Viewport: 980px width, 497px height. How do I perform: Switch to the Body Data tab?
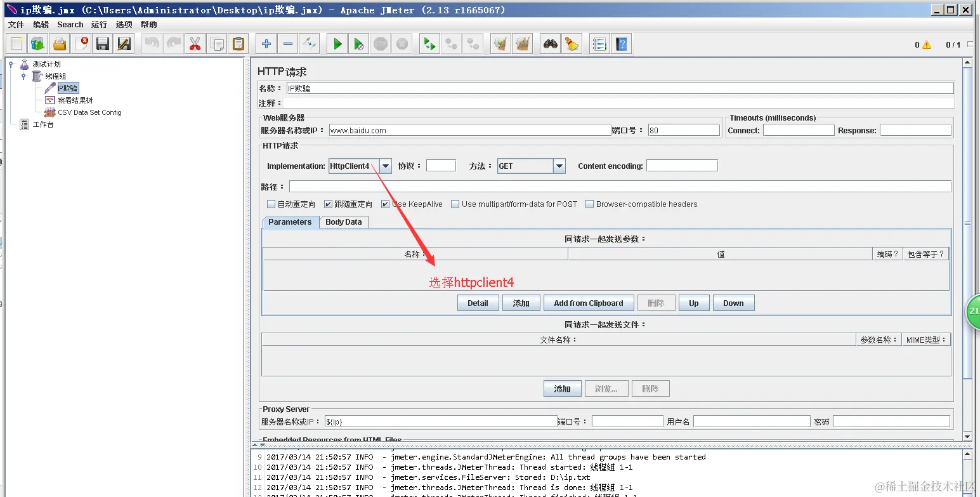point(344,222)
